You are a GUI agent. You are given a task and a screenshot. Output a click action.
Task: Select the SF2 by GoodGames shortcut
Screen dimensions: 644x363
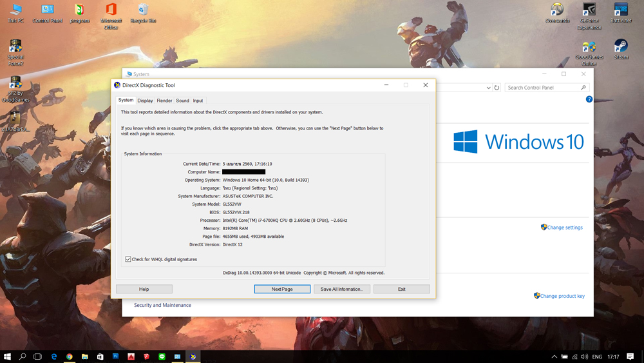(15, 89)
